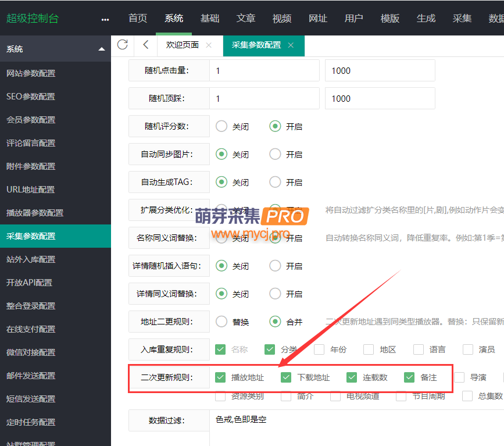Switch to the 欢迎页面 tab
The image size is (504, 446).
183,45
